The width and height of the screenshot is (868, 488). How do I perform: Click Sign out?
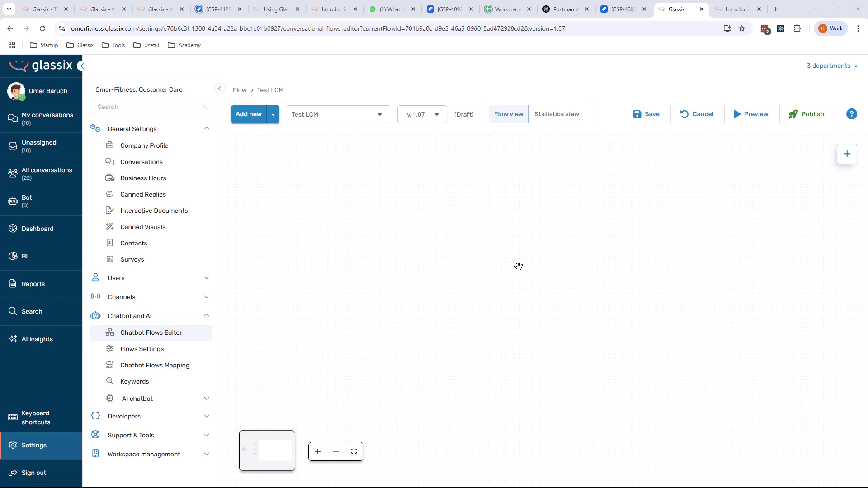click(x=41, y=473)
